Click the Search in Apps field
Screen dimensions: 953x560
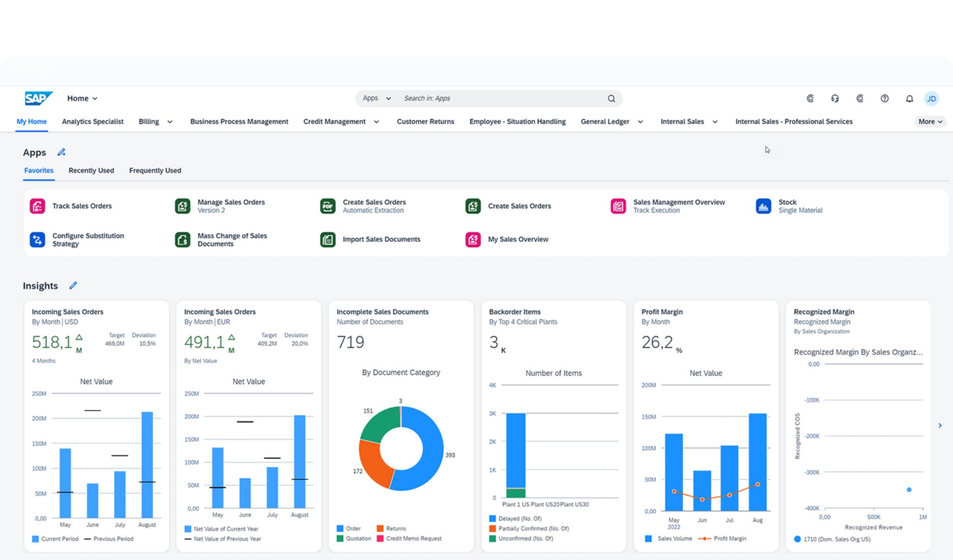pos(499,98)
